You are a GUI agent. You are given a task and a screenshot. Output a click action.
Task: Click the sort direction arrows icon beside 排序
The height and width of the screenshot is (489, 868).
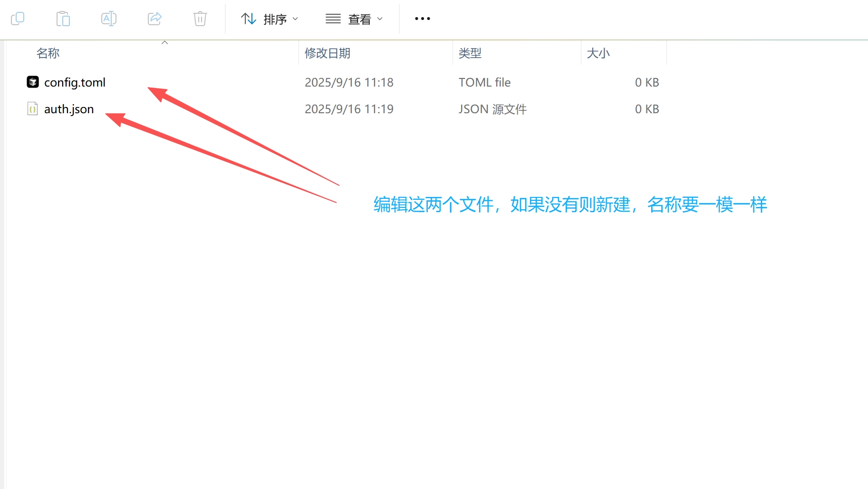click(248, 19)
